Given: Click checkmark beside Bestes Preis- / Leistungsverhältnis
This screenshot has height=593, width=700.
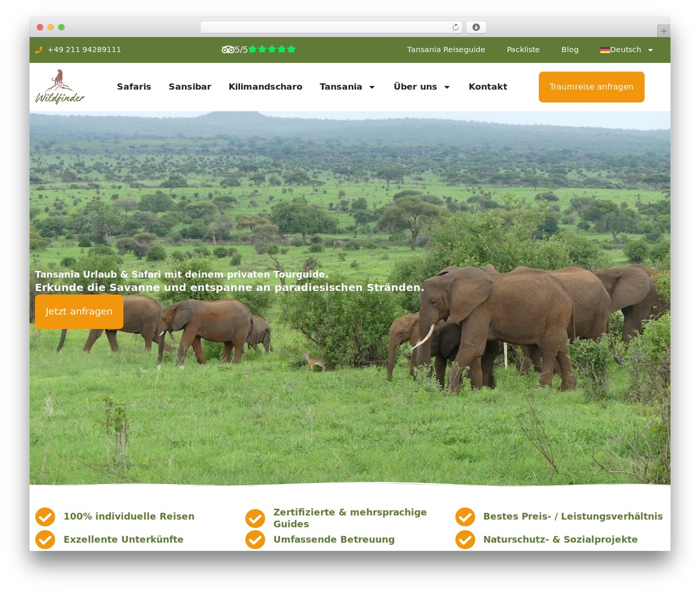Looking at the screenshot, I should [x=465, y=516].
